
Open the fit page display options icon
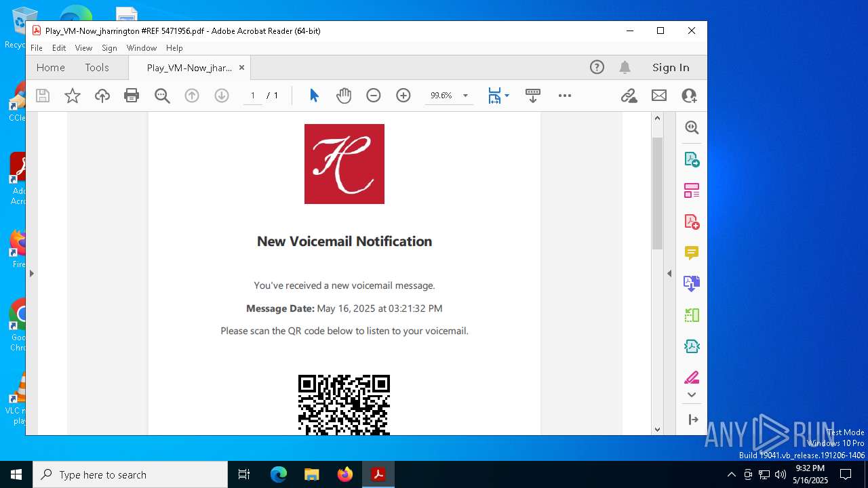(x=494, y=96)
